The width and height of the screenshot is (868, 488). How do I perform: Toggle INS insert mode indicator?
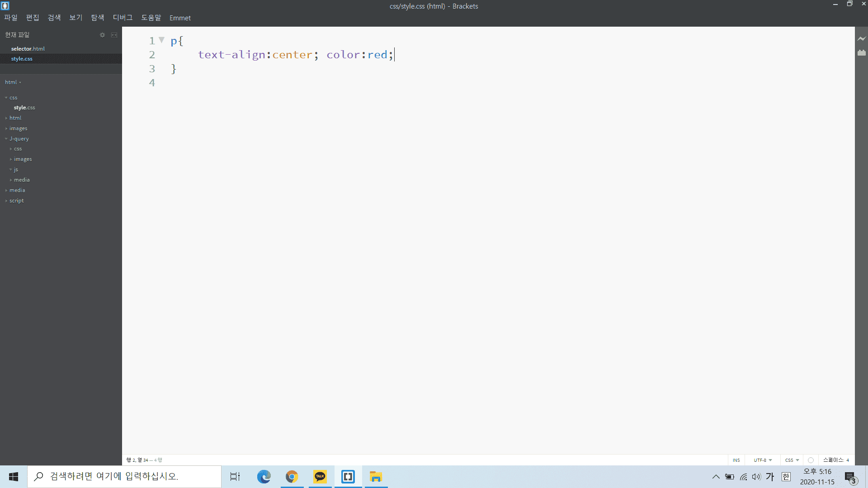(x=736, y=460)
